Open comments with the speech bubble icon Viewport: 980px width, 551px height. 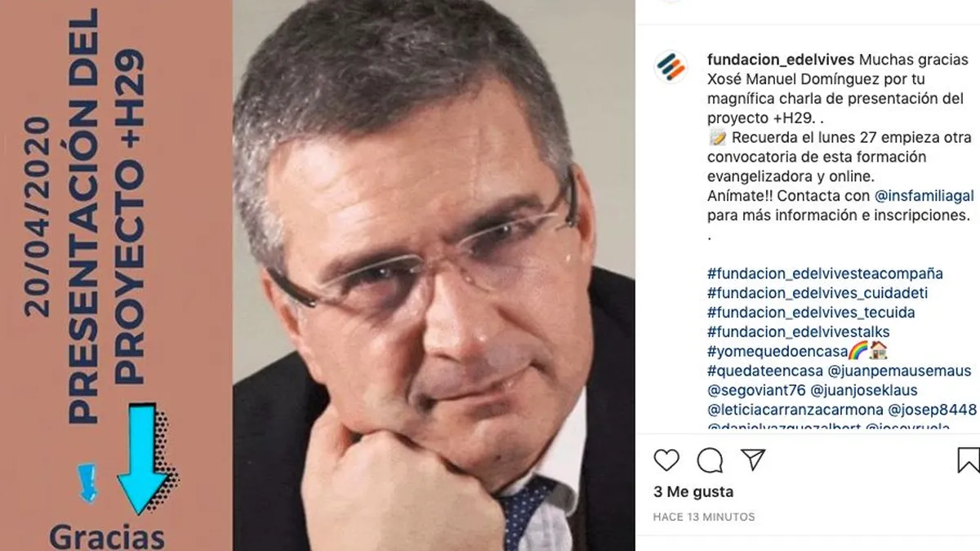click(x=710, y=460)
